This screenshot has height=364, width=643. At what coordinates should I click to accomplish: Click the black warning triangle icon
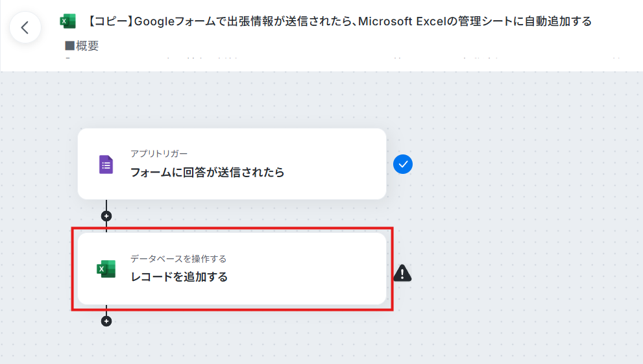(x=402, y=273)
